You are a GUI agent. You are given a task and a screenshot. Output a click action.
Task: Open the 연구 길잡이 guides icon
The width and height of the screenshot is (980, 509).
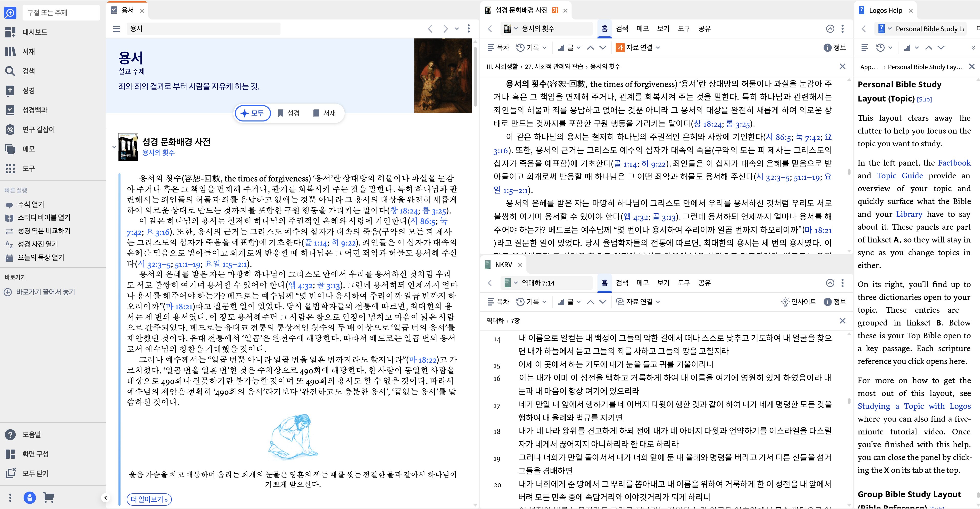[10, 129]
